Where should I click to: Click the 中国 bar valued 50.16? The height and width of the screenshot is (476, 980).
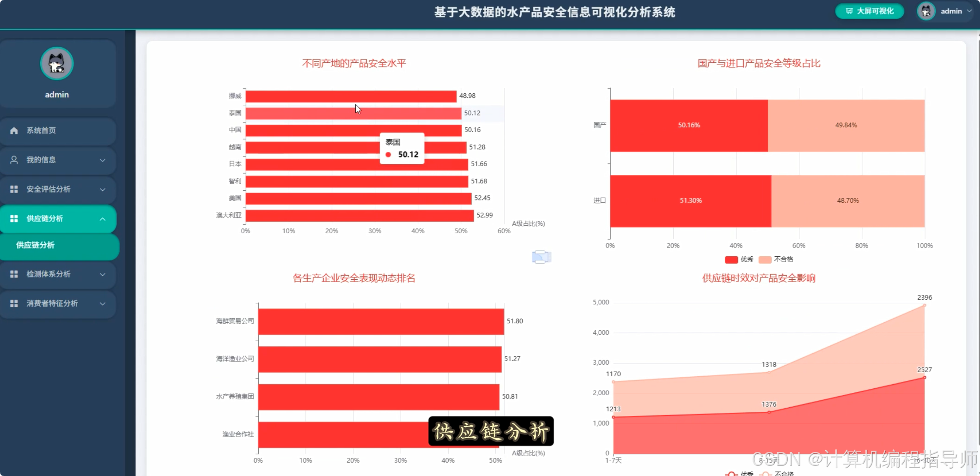353,131
